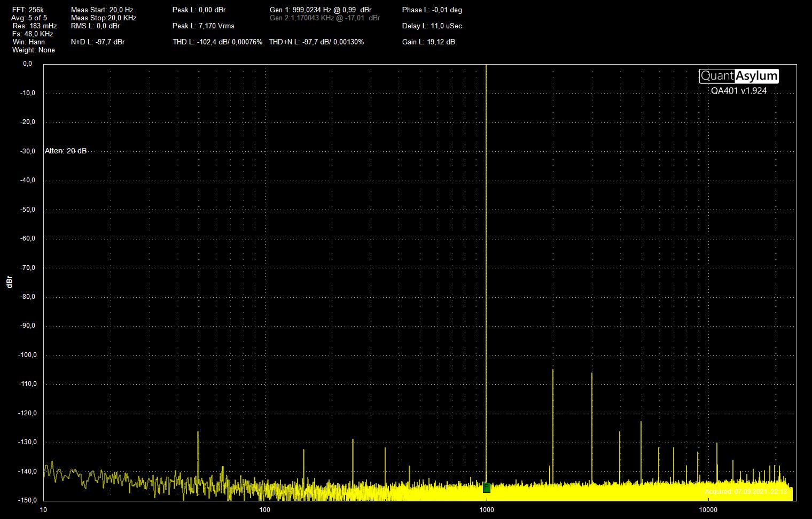The height and width of the screenshot is (519, 812).
Task: Click the THD L: -102,4 dB readout
Action: [x=217, y=42]
